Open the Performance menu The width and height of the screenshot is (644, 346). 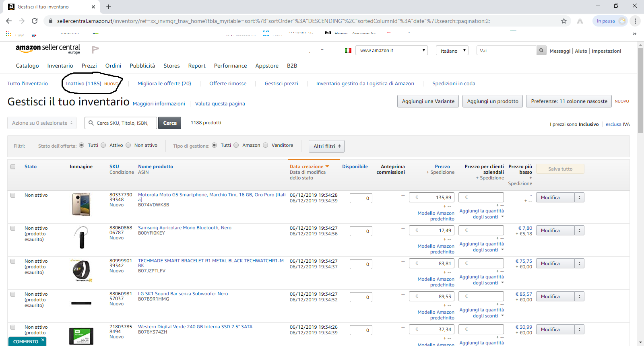coord(230,66)
